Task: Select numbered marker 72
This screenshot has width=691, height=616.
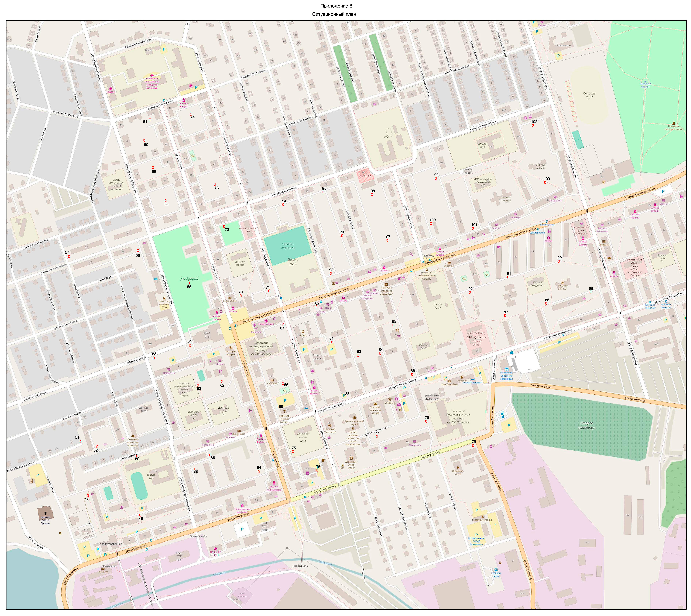Action: coord(224,226)
